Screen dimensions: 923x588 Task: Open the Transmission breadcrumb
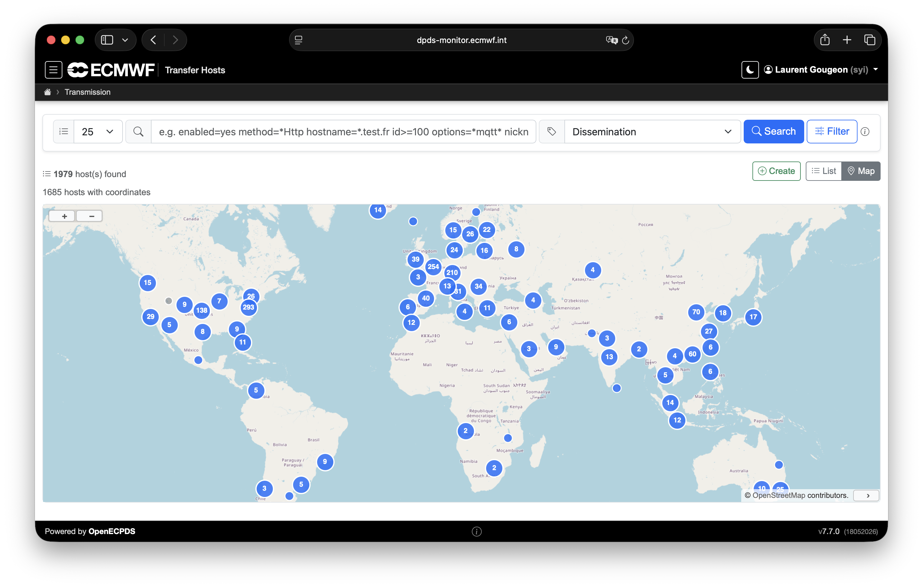tap(87, 92)
